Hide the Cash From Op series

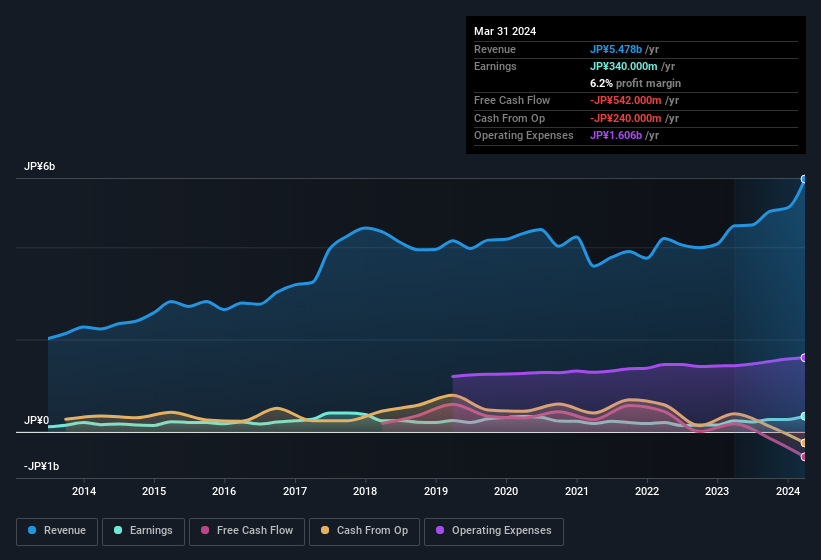tap(364, 531)
